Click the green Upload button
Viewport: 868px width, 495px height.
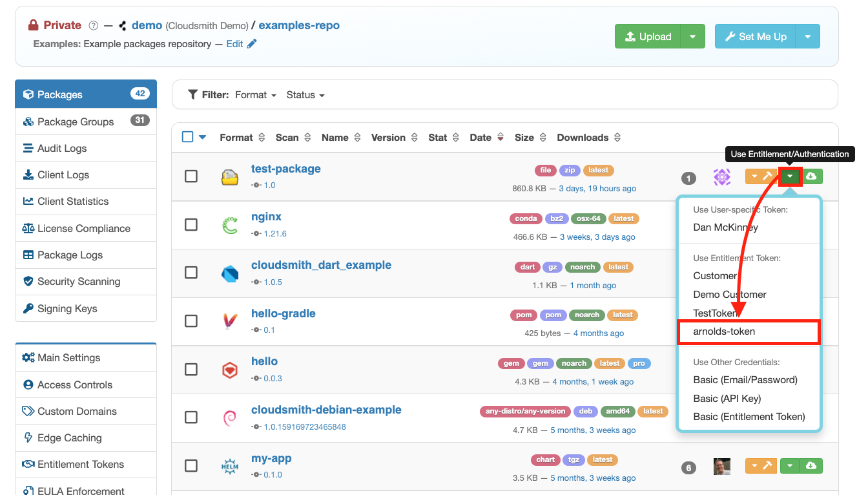(x=648, y=36)
